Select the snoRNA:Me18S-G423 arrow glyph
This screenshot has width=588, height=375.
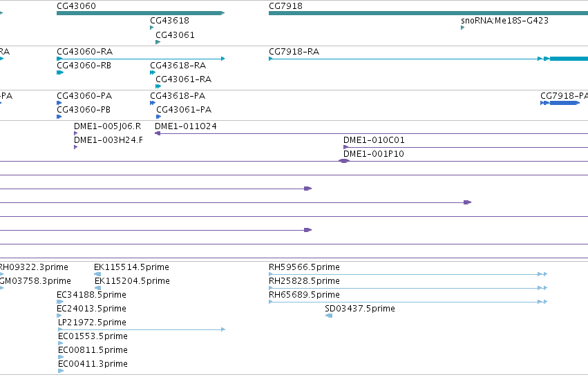[463, 28]
